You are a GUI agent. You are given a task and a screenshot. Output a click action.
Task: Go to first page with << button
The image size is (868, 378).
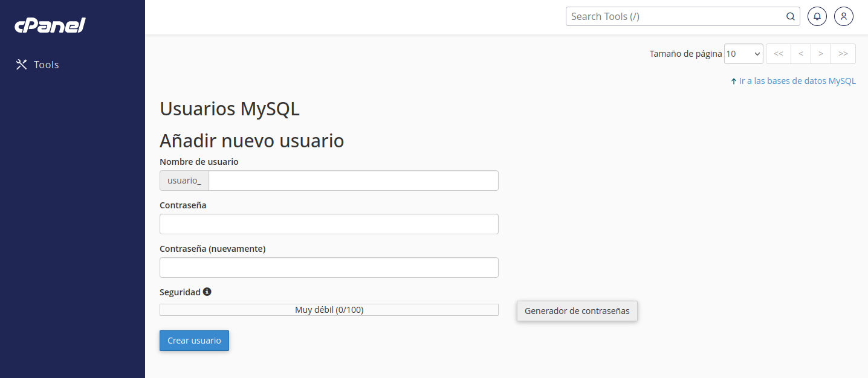[x=779, y=54]
